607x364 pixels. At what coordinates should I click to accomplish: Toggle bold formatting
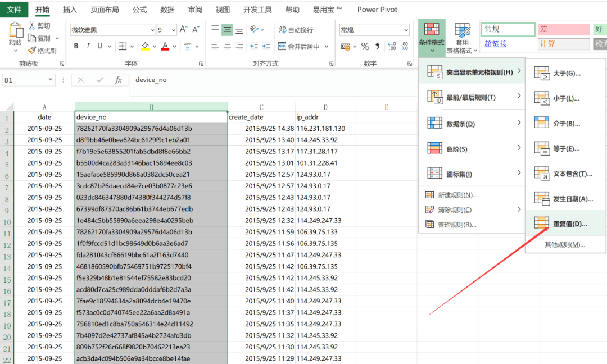(76, 46)
